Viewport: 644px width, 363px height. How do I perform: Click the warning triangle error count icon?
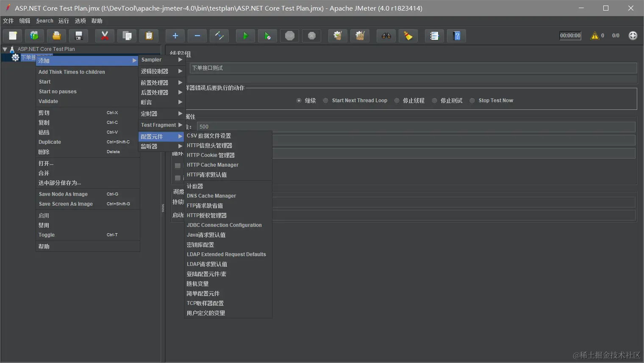tap(595, 36)
